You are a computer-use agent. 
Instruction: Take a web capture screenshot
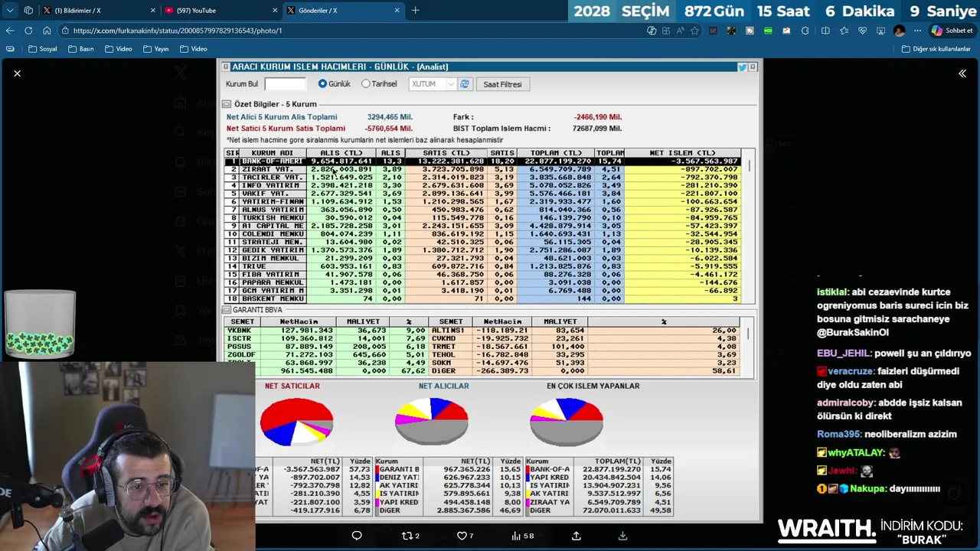[x=880, y=31]
